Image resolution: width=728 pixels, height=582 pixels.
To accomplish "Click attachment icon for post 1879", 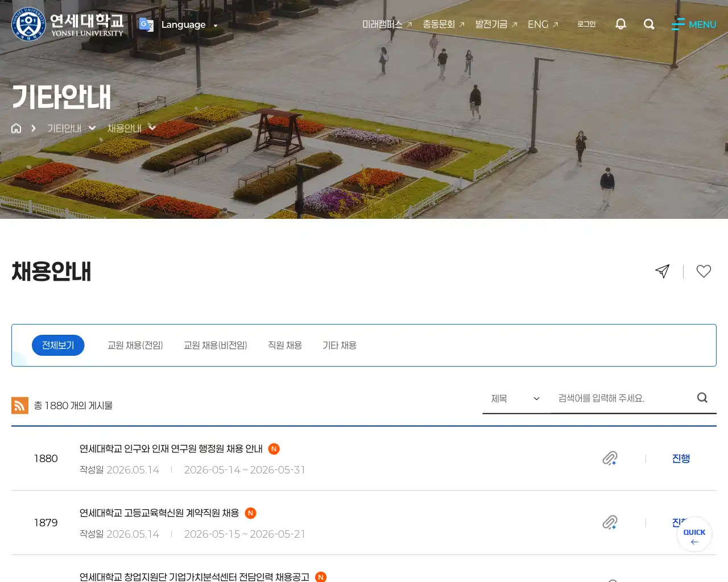I will click(x=610, y=522).
